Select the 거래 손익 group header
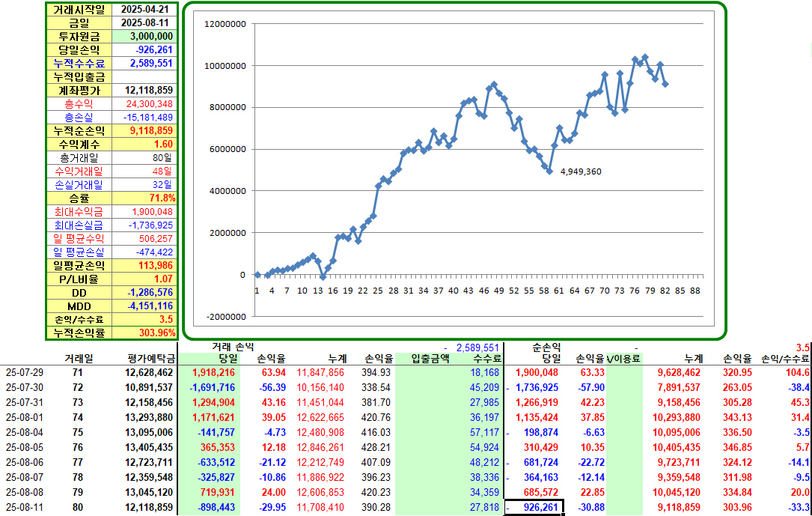This screenshot has width=812, height=516. click(233, 347)
